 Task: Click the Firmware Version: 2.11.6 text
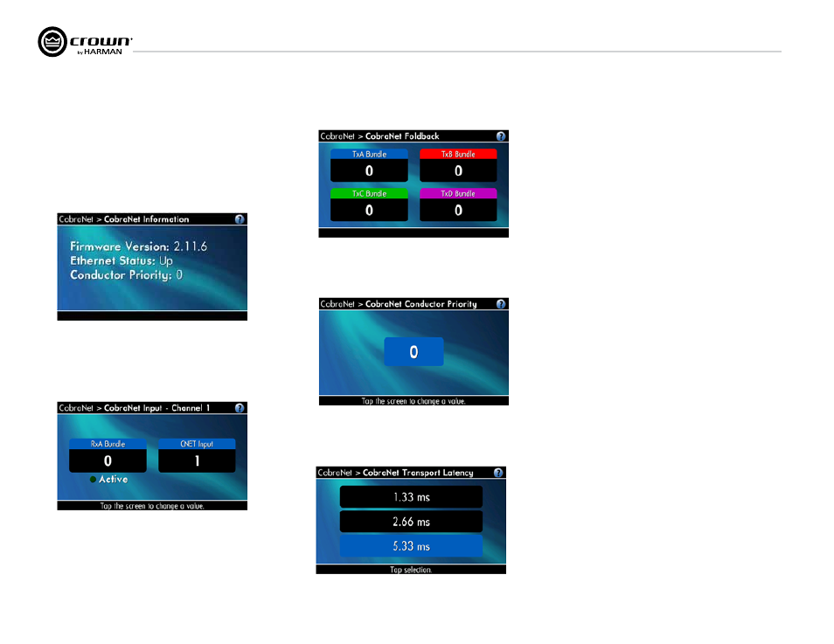pyautogui.click(x=138, y=246)
